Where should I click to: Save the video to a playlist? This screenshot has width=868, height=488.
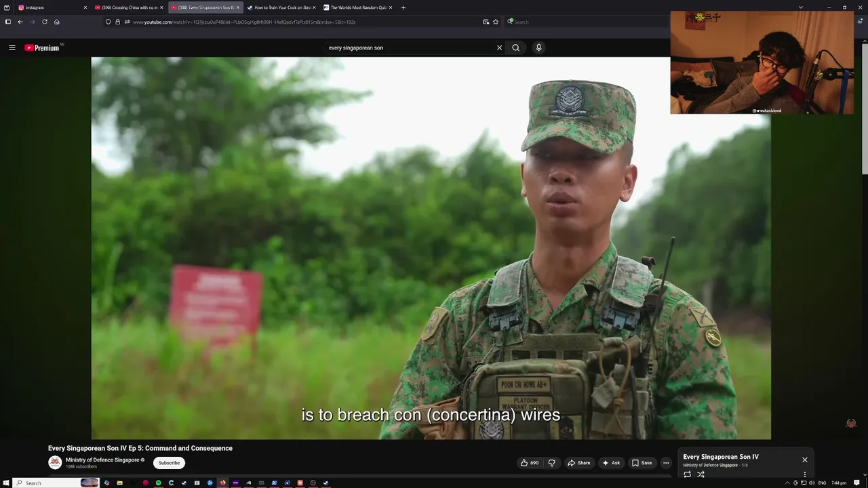(x=642, y=463)
